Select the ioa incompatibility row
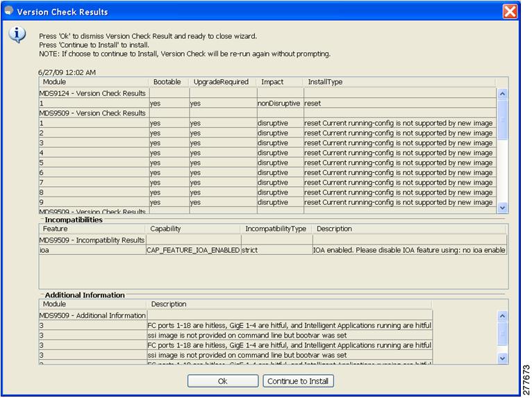 [273, 250]
